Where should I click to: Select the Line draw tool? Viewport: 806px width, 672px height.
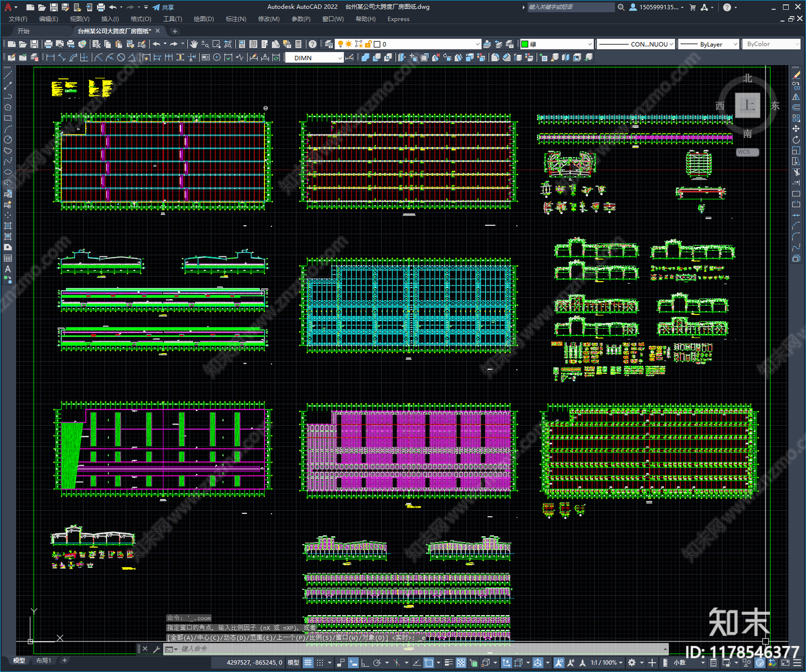click(8, 75)
